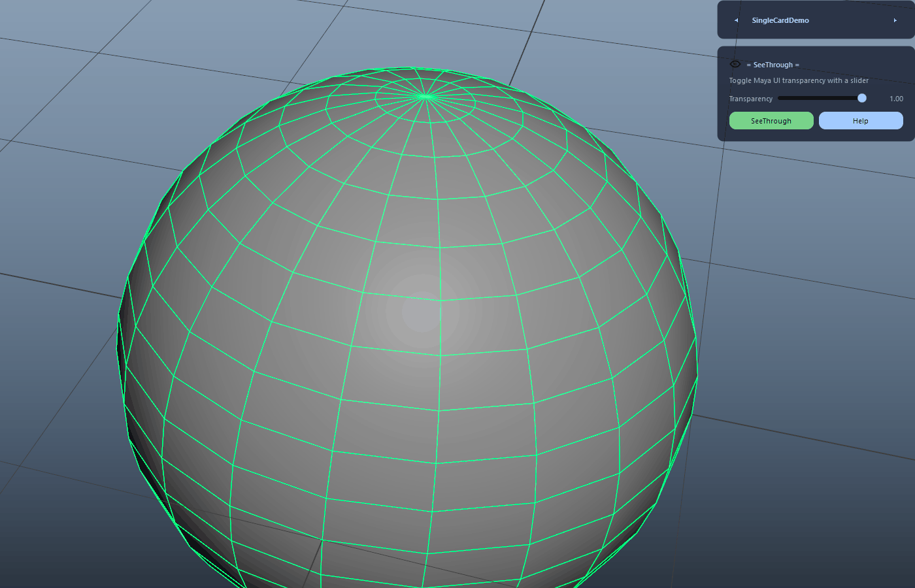This screenshot has width=915, height=588.
Task: Open the Help button in the SeeThrough card
Action: (x=861, y=121)
